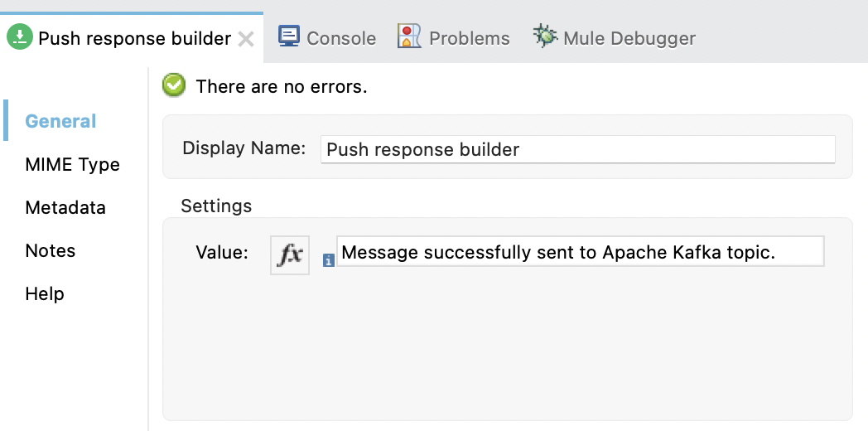Click the green icon on Push response builder tab
The width and height of the screenshot is (868, 431).
pos(20,37)
